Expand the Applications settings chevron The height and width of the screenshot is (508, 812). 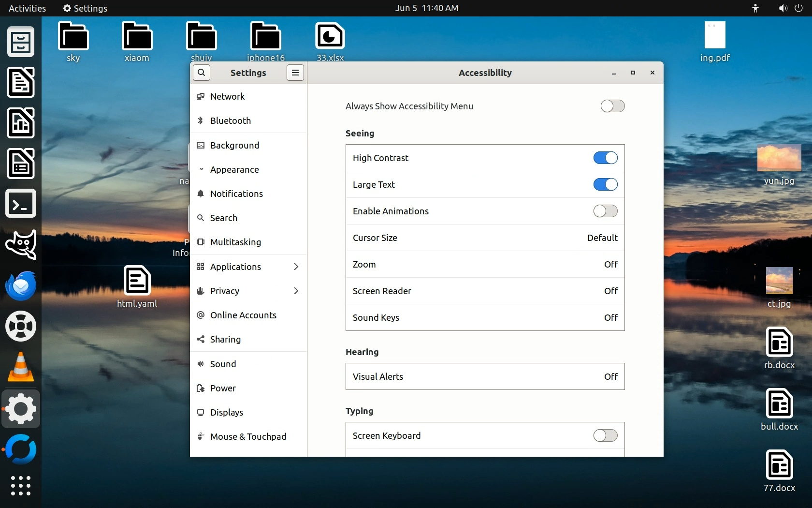[x=296, y=267]
